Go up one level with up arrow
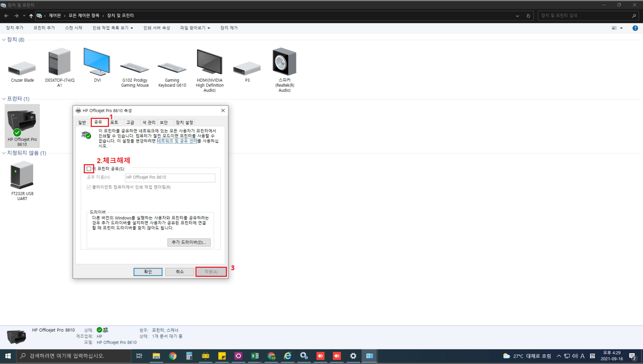 pos(31,16)
